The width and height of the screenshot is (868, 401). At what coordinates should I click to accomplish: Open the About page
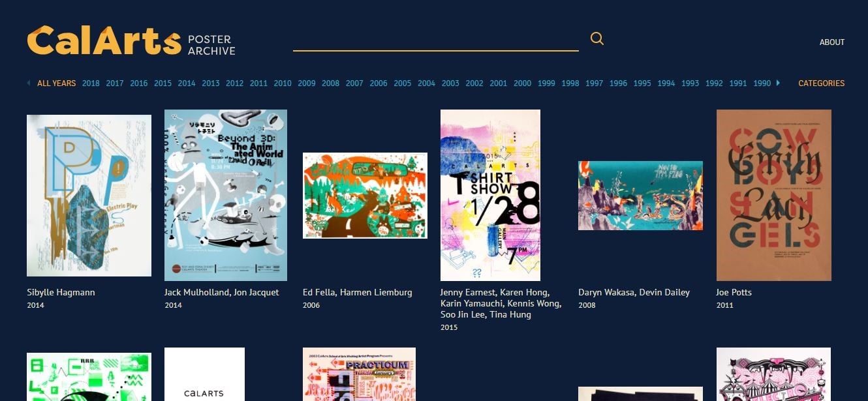tap(832, 42)
